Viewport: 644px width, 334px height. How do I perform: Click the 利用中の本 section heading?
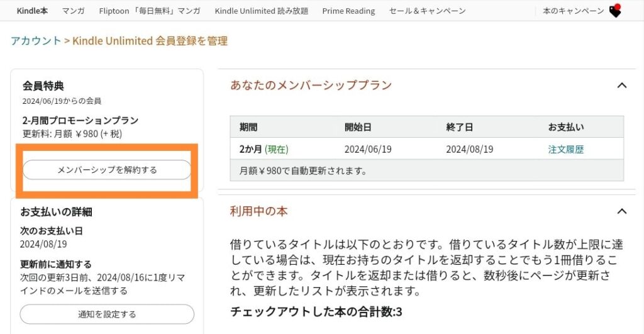tap(259, 211)
